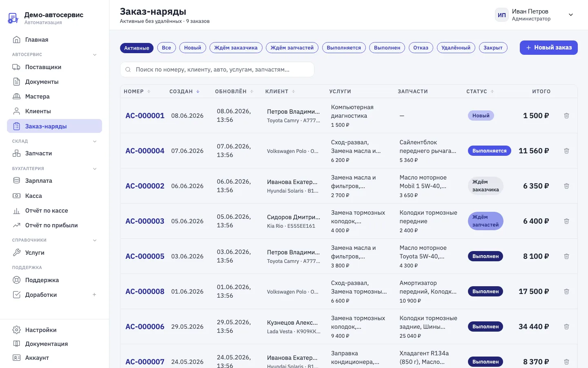
Task: Click trash icon in AC-000003 row
Action: 566,221
